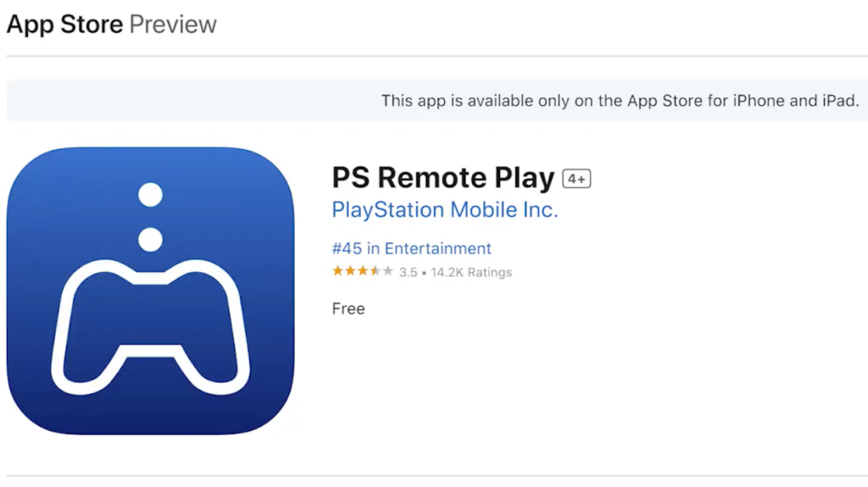This screenshot has height=487, width=868.
Task: Click the 3.5 rating score
Action: 408,272
